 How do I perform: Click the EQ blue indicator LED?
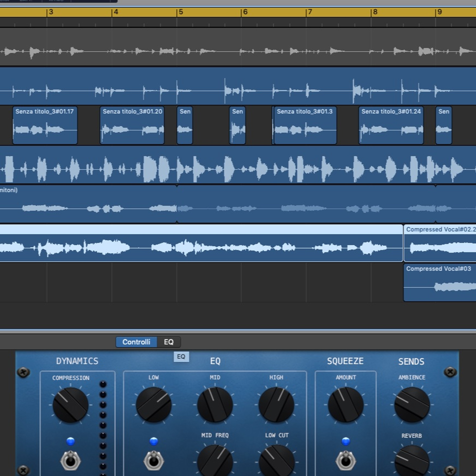[153, 441]
